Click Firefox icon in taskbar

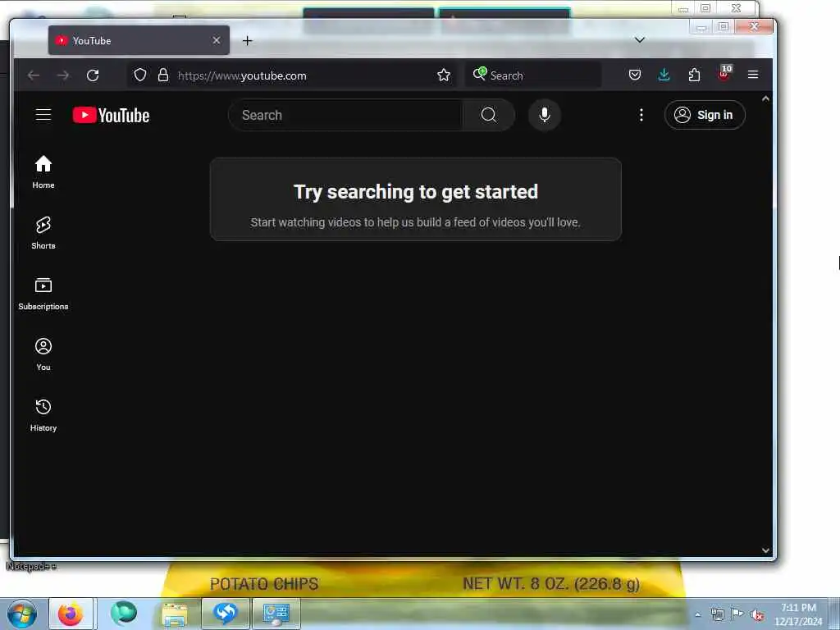71,614
